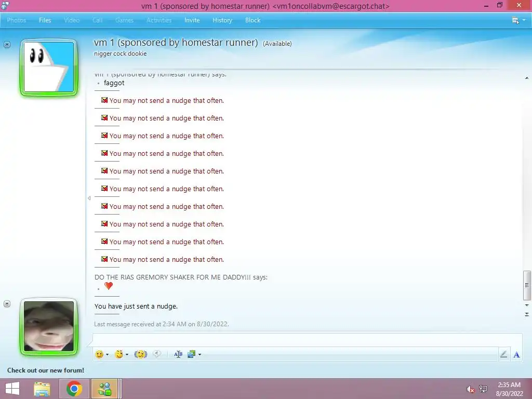Click the first nudge error envelope icon

(x=104, y=100)
